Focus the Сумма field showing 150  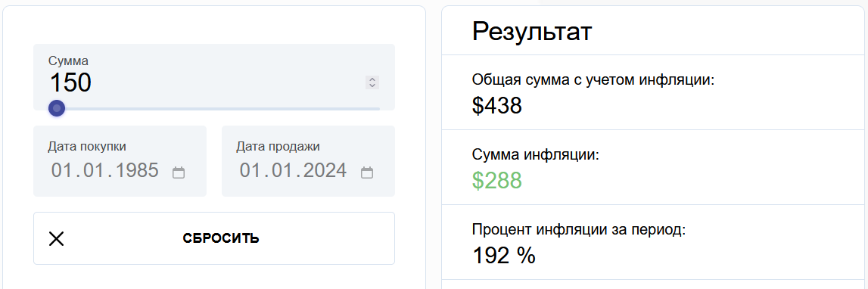(206, 82)
